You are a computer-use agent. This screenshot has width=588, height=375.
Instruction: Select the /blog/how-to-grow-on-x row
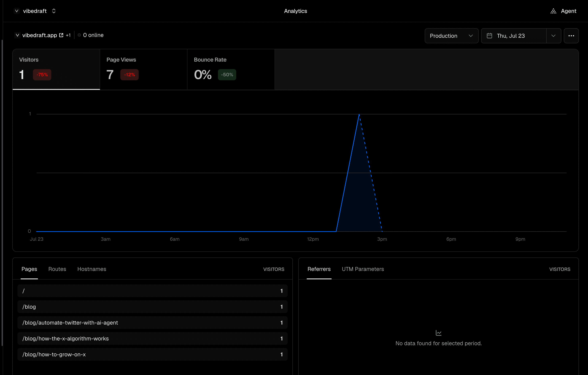(x=152, y=354)
